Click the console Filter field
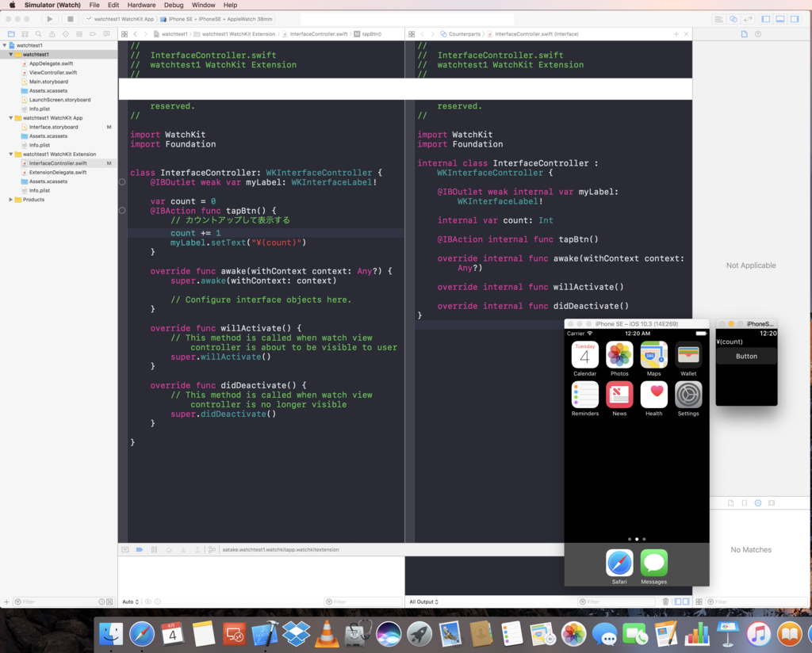Screen dimensions: 812x653 [x=616, y=601]
